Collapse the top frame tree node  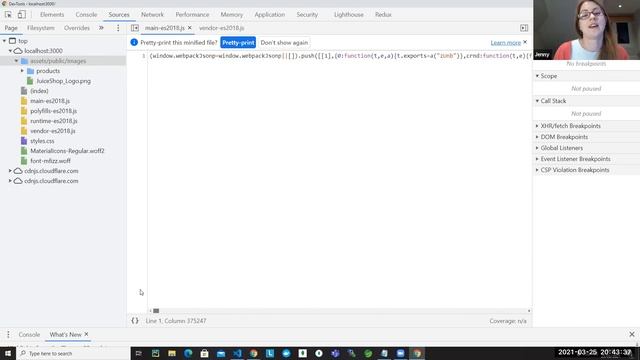(x=4, y=41)
